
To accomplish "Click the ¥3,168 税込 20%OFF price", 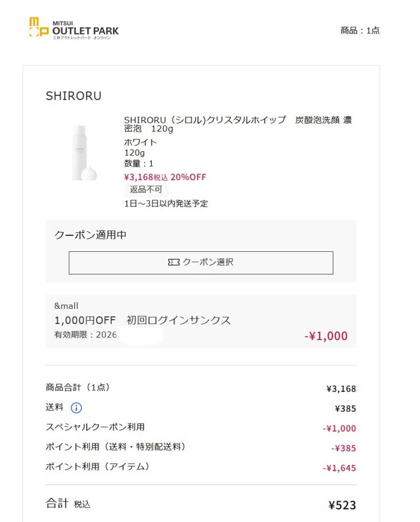I will click(165, 177).
